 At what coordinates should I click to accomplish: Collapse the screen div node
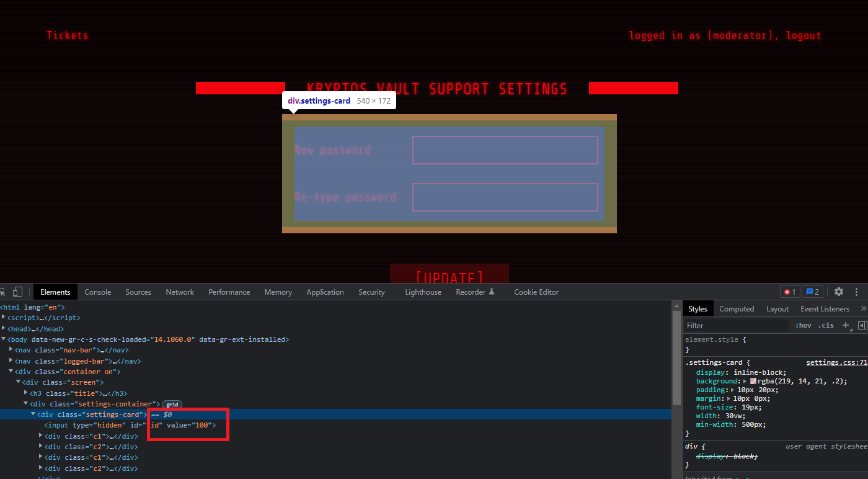(x=19, y=382)
